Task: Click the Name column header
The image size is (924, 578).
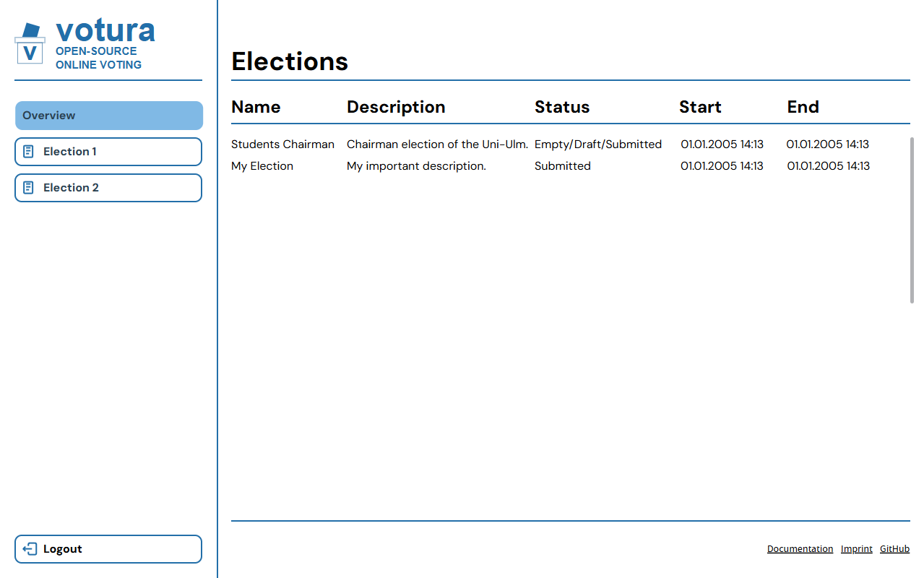Action: click(256, 107)
